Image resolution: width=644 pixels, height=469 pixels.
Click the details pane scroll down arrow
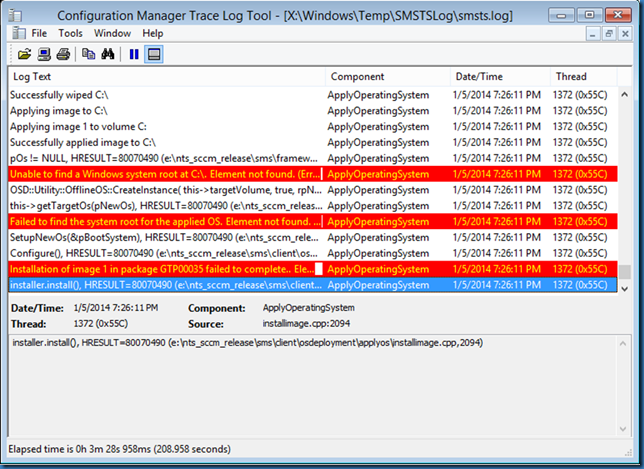coord(623,429)
